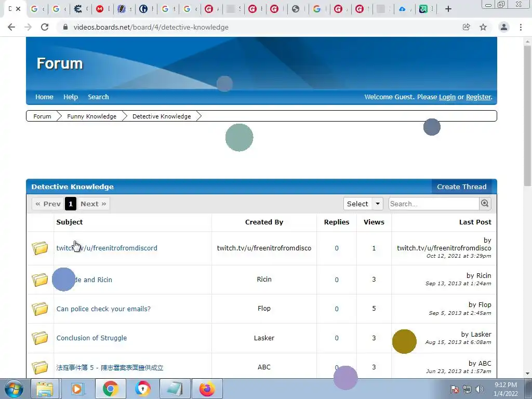The height and width of the screenshot is (399, 532).
Task: Open thread Conclusion of Struggle
Action: tap(91, 338)
